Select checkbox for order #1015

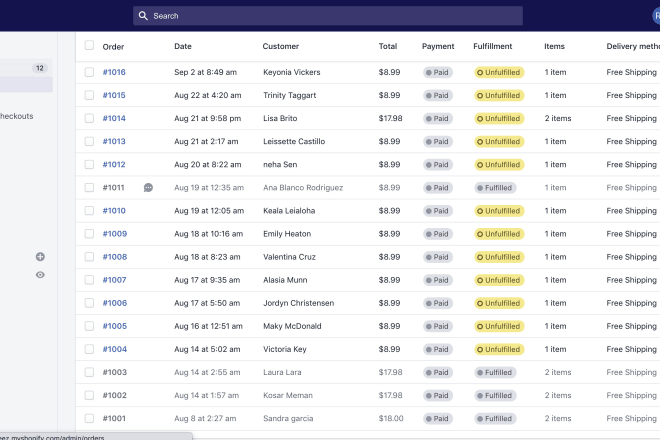[x=89, y=95]
